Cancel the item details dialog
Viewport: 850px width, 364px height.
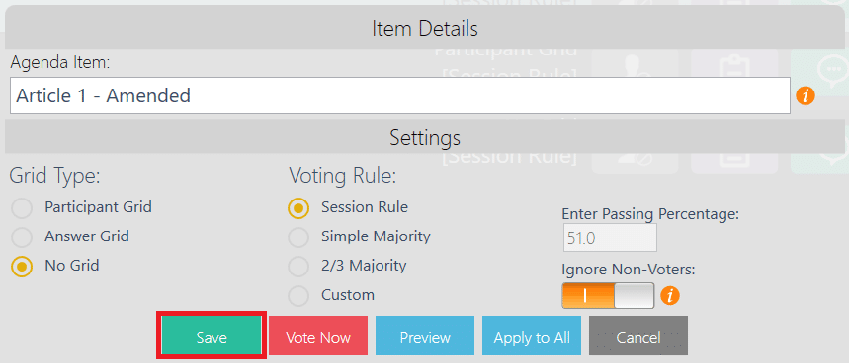pyautogui.click(x=638, y=336)
